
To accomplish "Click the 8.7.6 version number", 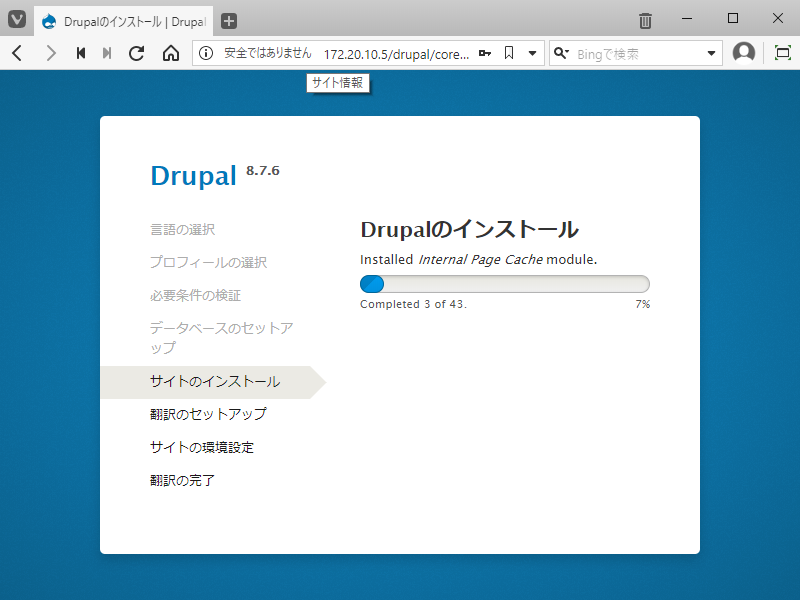I will (263, 170).
